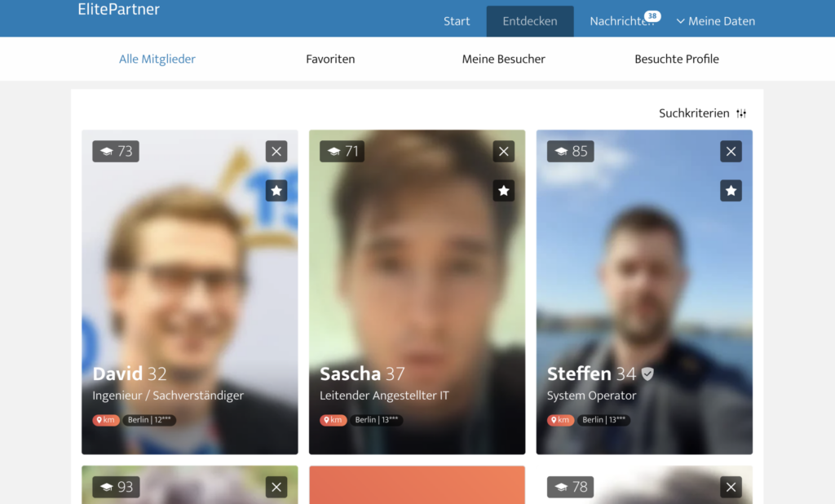Open Suchkriterien filter sliders icon
Screen dimensions: 835x504
click(x=741, y=113)
